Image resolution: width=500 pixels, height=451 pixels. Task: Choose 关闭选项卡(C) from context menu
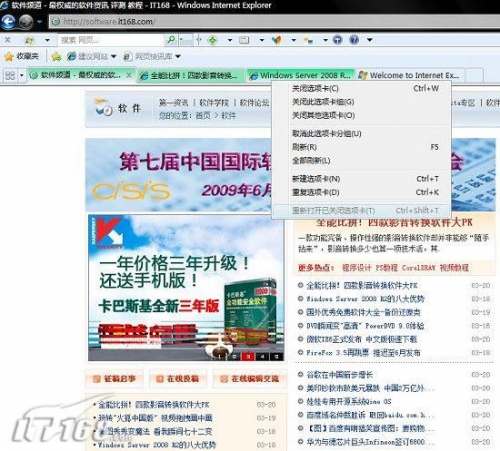click(362, 89)
